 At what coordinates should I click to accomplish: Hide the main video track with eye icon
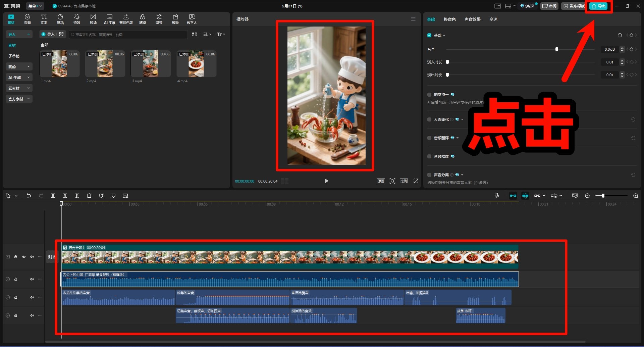pyautogui.click(x=24, y=257)
